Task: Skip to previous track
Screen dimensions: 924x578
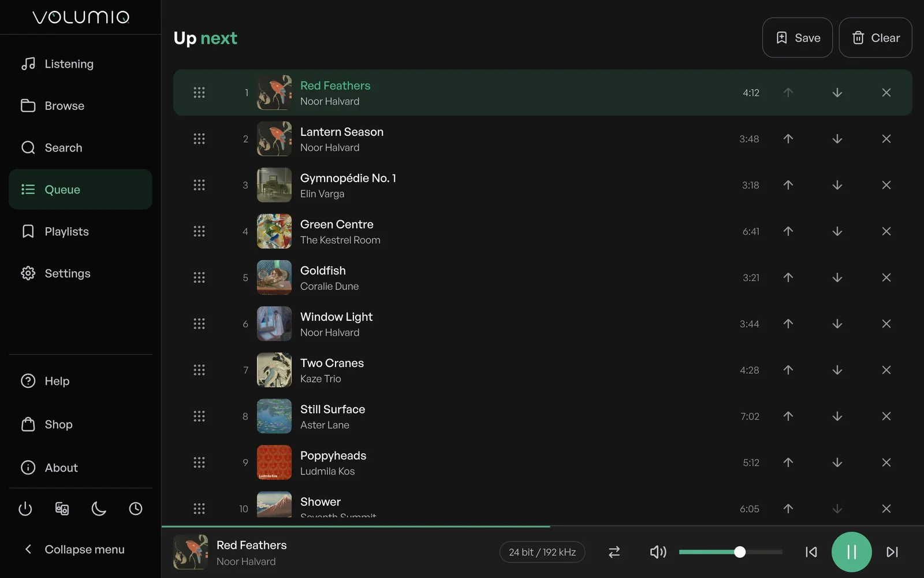Action: tap(811, 552)
